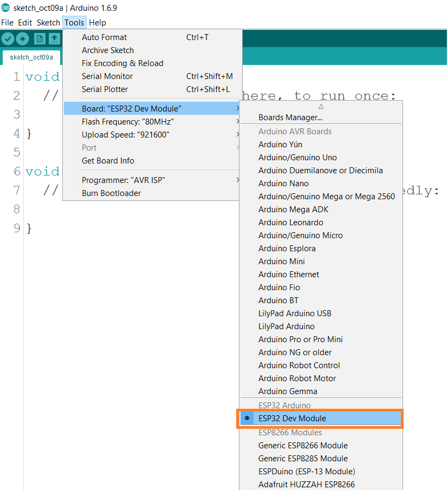
Task: Click the Open sketch up-arrow toolbar icon
Action: pyautogui.click(x=54, y=39)
